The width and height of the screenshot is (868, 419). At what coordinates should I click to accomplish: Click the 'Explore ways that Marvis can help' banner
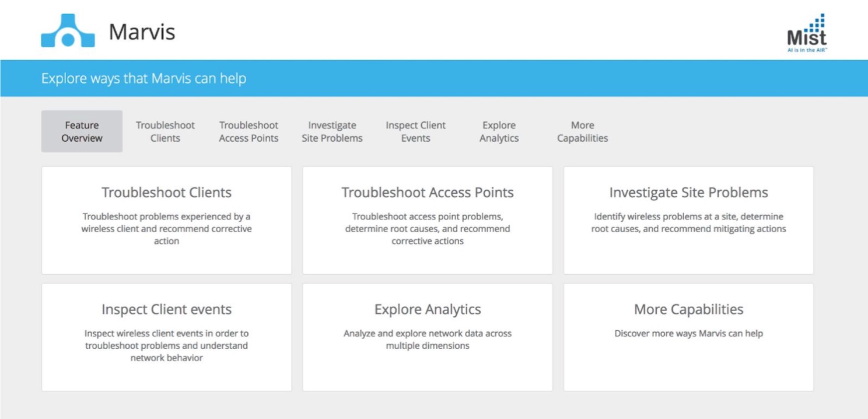[x=143, y=78]
